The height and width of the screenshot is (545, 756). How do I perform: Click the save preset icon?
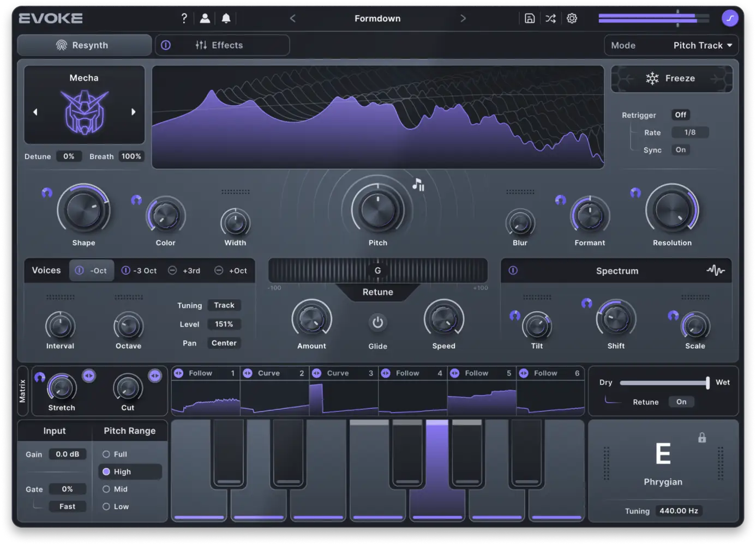(x=529, y=18)
